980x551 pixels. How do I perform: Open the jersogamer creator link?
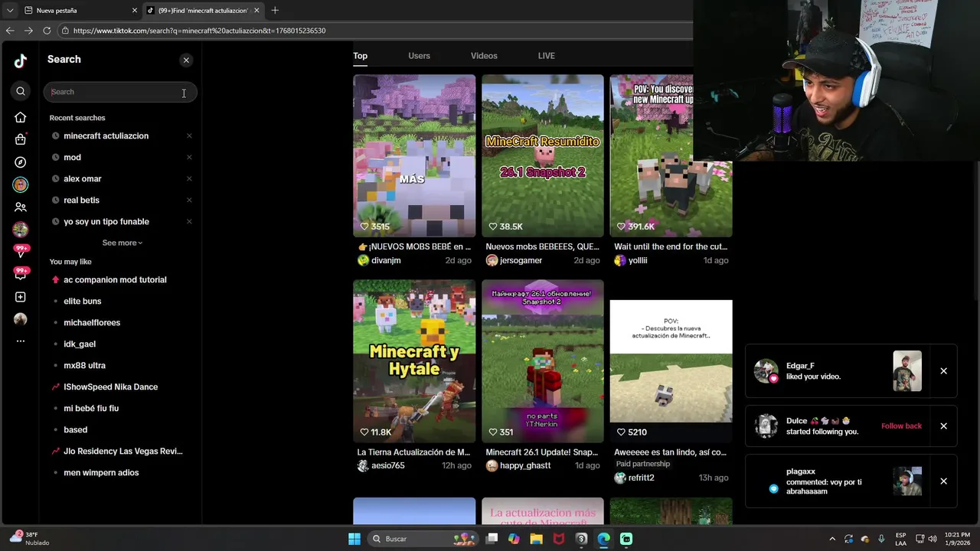coord(521,260)
